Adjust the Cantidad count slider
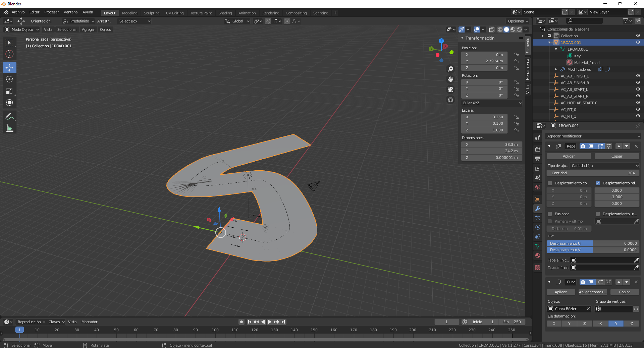This screenshot has width=644, height=348. click(x=593, y=173)
